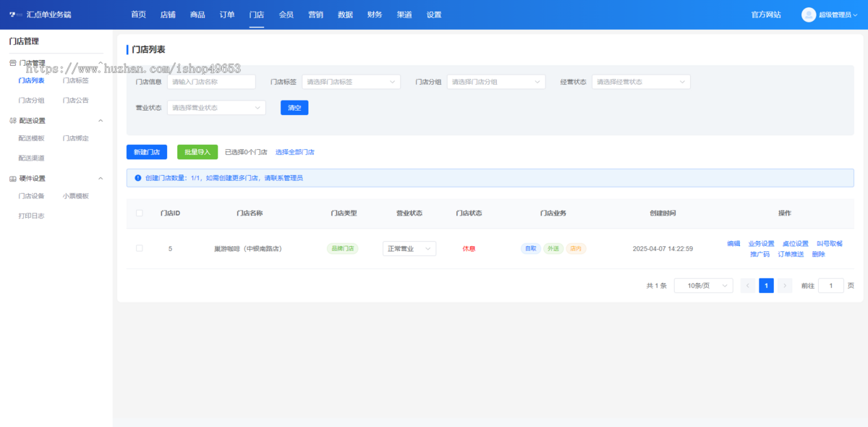
Task: Open the 首页 top menu
Action: (138, 14)
